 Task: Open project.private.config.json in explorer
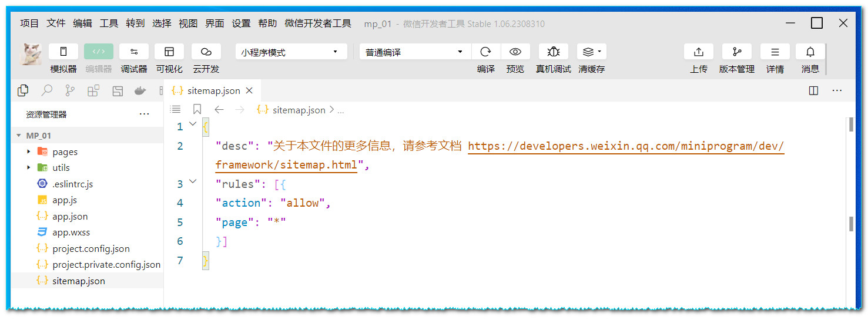(87, 264)
